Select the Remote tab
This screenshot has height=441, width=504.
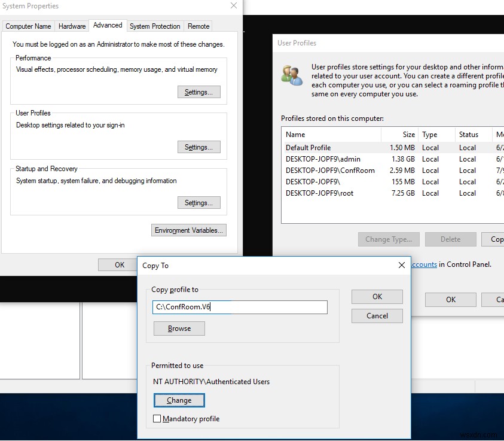[198, 26]
